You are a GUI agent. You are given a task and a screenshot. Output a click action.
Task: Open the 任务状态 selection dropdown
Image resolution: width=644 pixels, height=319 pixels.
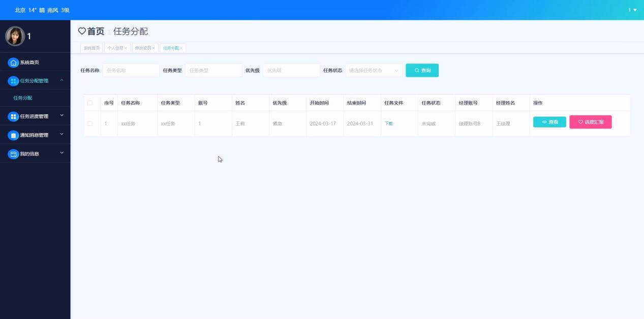(374, 71)
